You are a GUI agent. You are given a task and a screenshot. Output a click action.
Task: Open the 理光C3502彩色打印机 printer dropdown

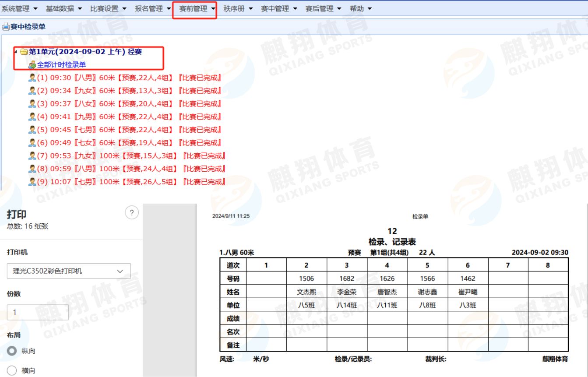point(69,271)
